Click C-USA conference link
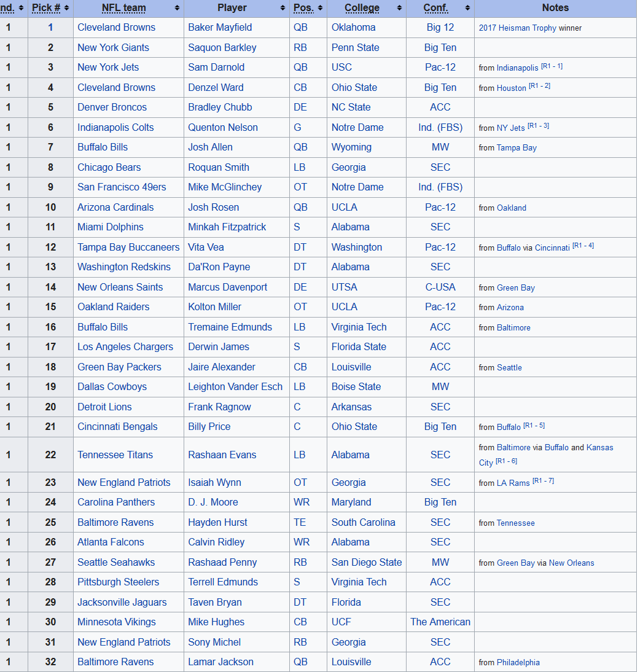 click(440, 287)
